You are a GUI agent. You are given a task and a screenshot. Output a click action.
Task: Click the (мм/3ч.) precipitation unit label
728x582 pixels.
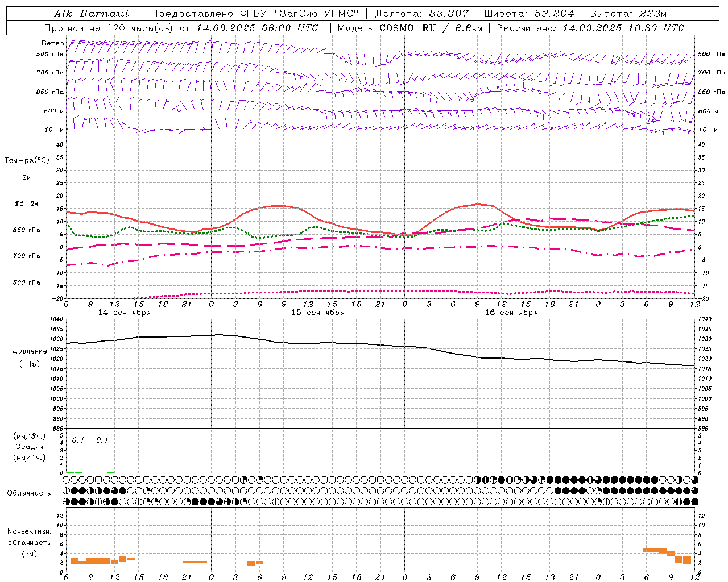pyautogui.click(x=30, y=436)
